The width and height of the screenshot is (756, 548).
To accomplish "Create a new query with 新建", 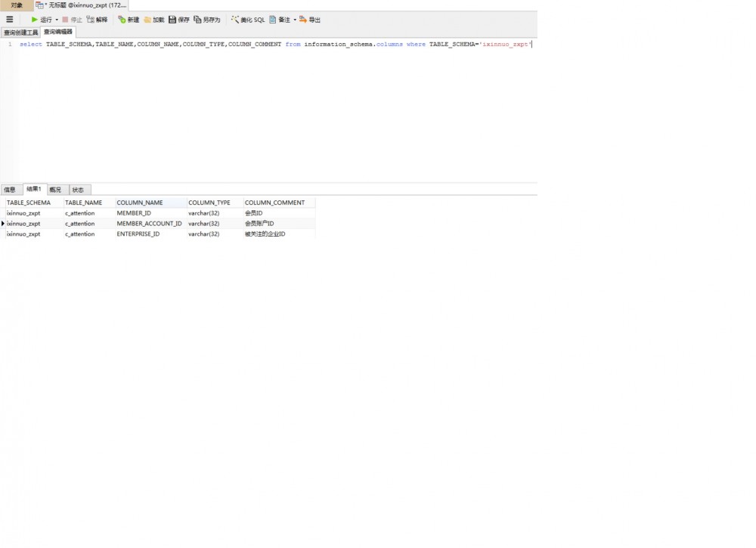I will pyautogui.click(x=129, y=20).
